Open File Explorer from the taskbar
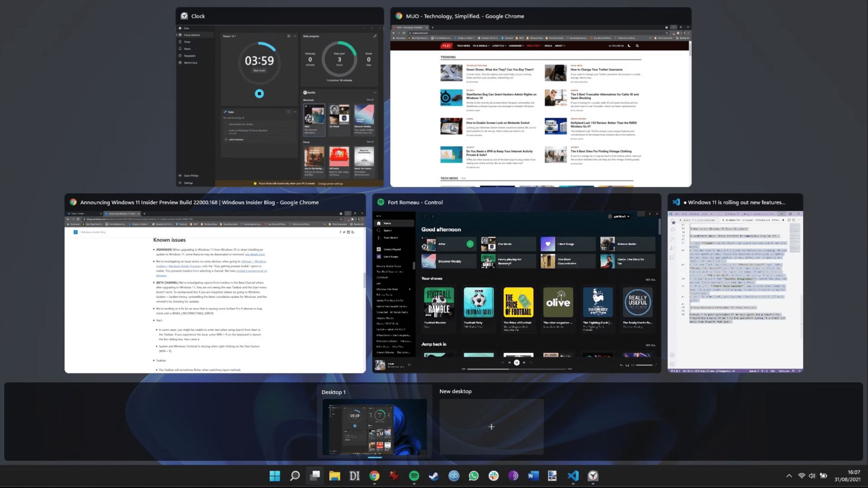This screenshot has width=868, height=488. point(334,476)
